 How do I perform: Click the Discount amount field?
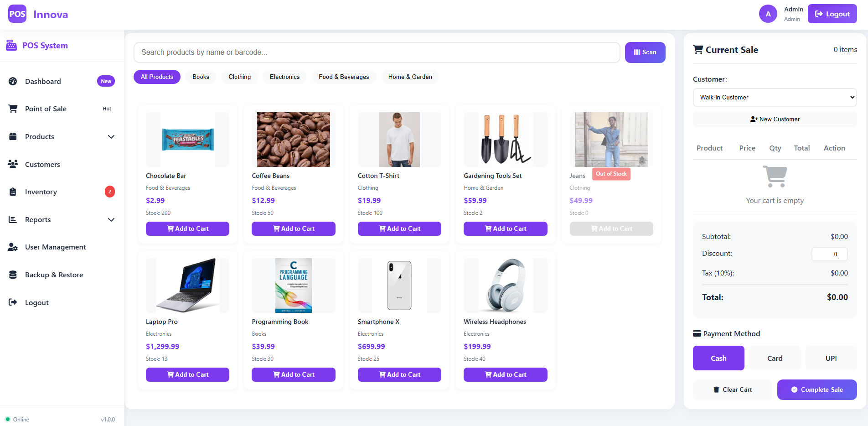point(829,254)
